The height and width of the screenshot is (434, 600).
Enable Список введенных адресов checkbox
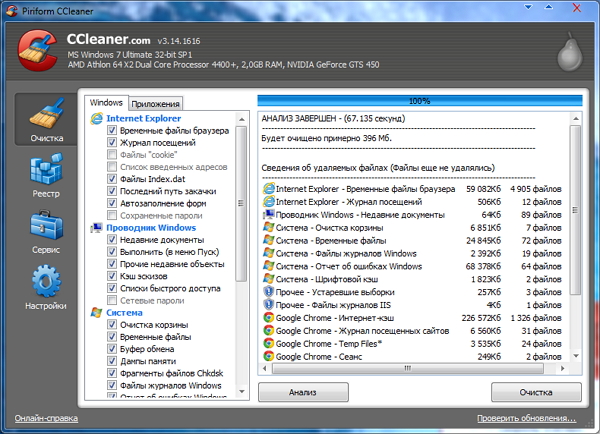point(112,167)
